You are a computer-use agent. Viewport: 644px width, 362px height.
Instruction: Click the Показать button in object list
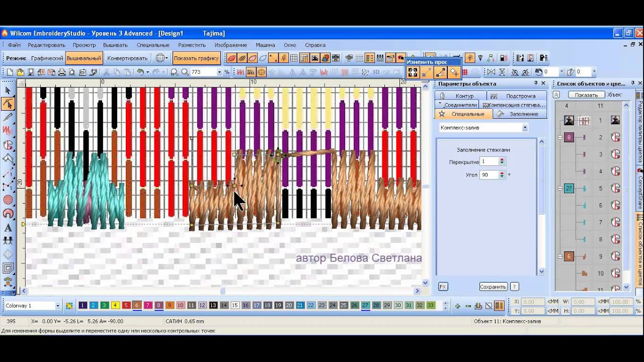click(586, 95)
